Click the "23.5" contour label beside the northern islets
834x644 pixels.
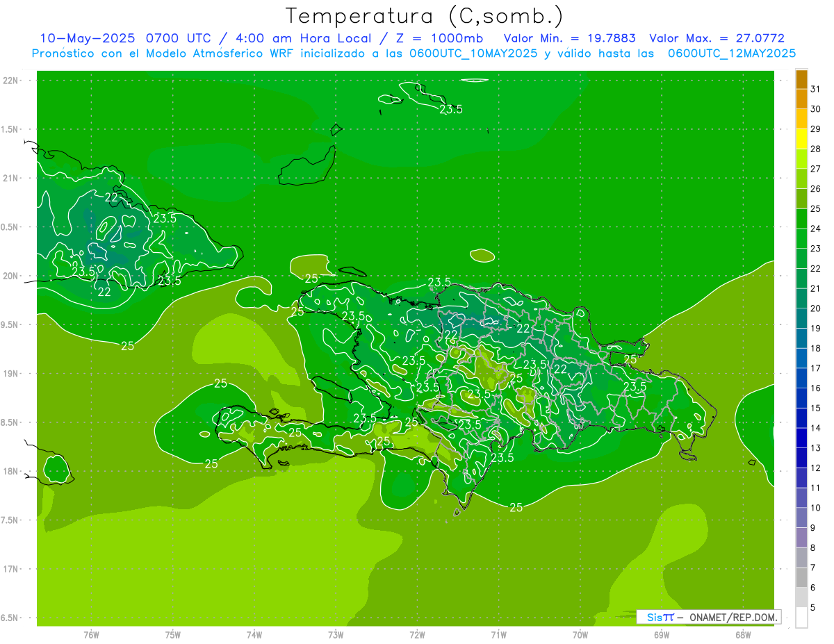pyautogui.click(x=451, y=109)
